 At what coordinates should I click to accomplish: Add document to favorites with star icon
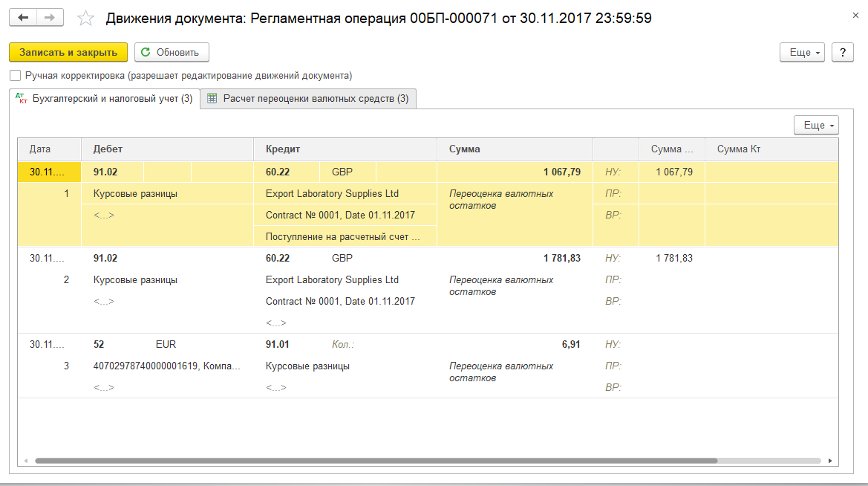[85, 18]
